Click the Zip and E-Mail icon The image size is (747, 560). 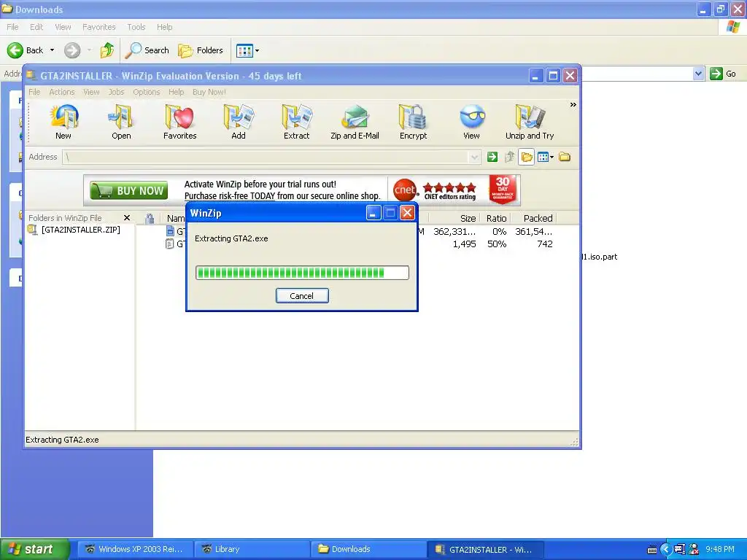[x=355, y=122]
